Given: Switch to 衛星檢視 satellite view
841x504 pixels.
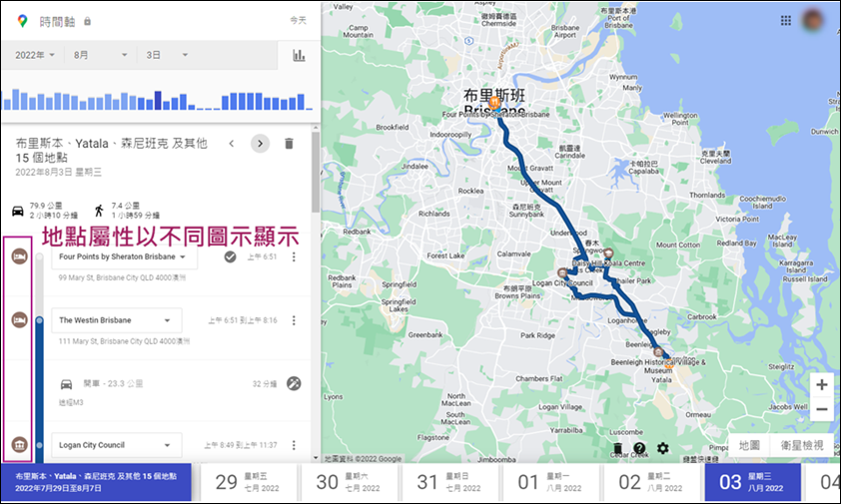Looking at the screenshot, I should tap(802, 445).
